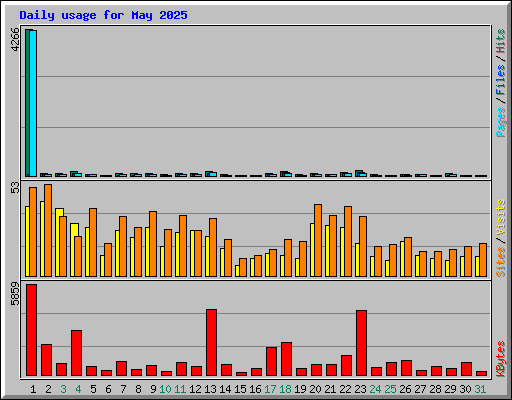
Task: Click day label 1 on the x-axis
Action: click(x=33, y=389)
